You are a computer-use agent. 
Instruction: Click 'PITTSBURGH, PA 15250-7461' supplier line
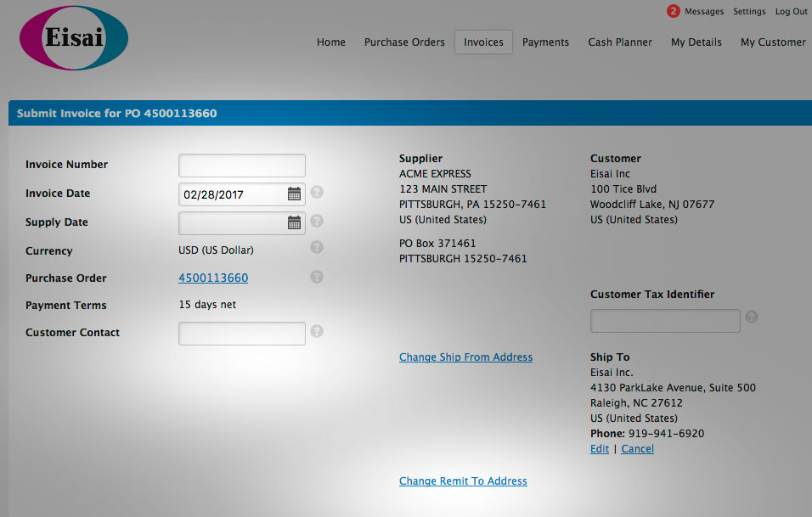[472, 205]
